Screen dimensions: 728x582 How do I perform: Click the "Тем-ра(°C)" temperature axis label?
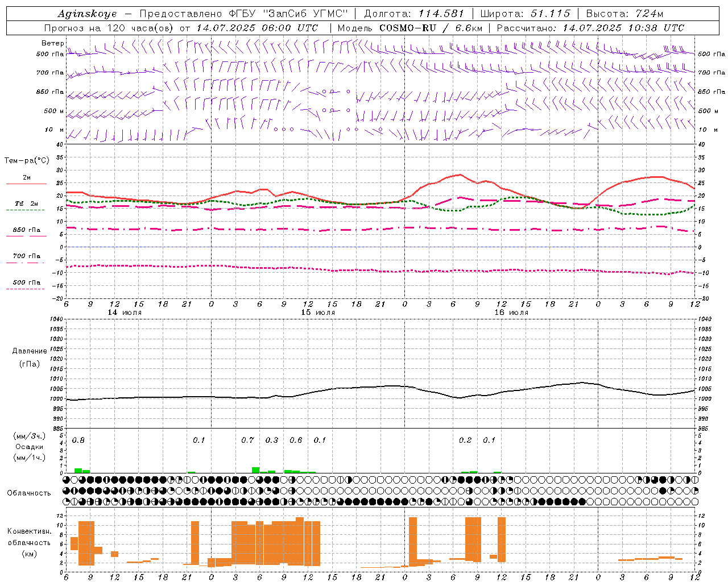(27, 161)
